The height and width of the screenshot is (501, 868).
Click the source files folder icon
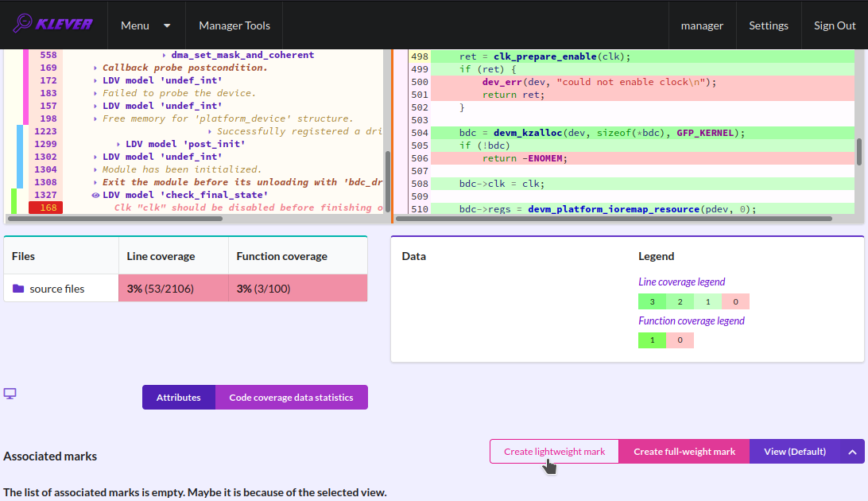[18, 289]
